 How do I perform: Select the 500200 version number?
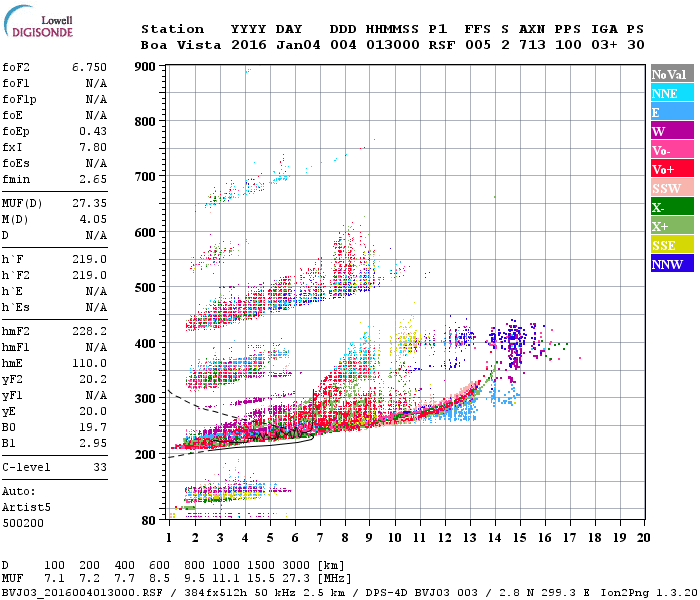(23, 523)
